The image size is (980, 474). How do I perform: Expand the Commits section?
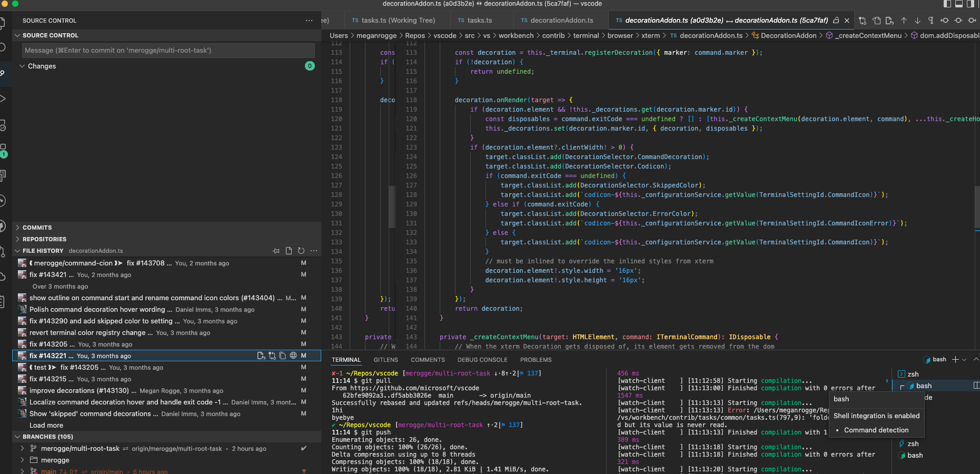point(37,228)
